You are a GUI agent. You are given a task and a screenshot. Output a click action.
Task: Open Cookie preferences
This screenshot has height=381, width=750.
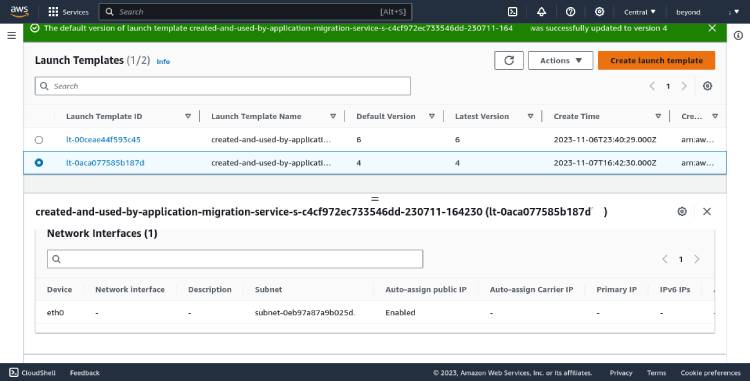710,372
